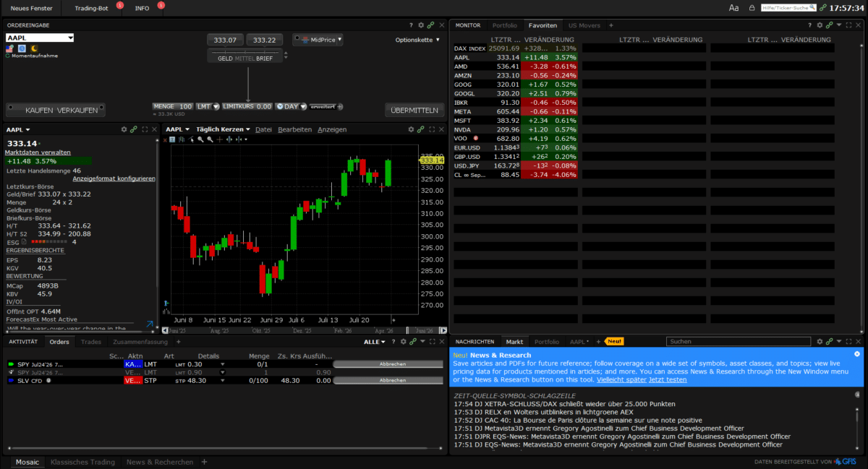Image resolution: width=868 pixels, height=469 pixels.
Task: Open the font size (Aa) settings
Action: click(x=733, y=8)
